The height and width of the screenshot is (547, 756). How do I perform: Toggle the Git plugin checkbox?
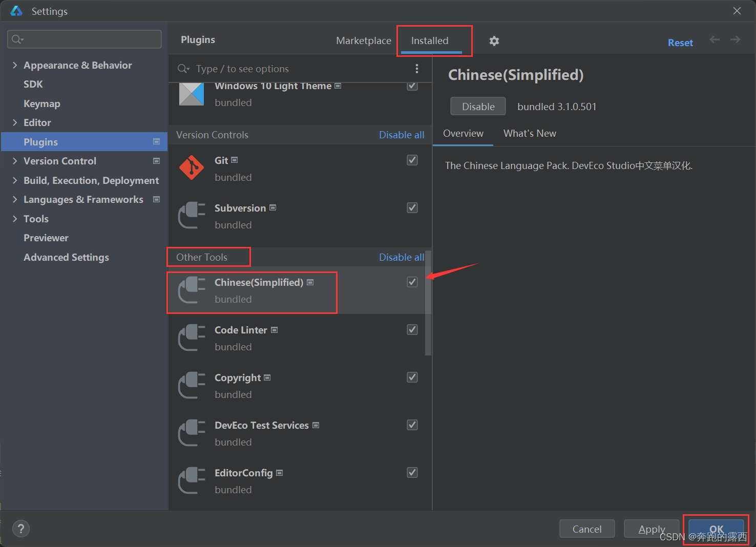(x=412, y=160)
